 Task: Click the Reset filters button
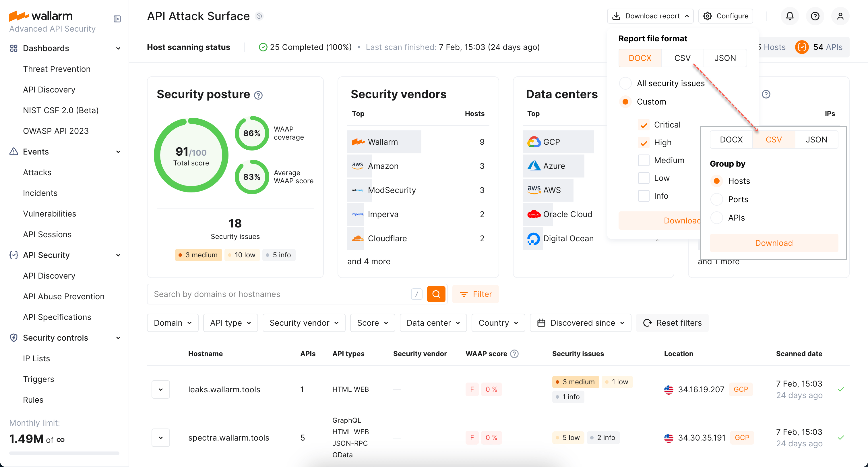point(672,323)
